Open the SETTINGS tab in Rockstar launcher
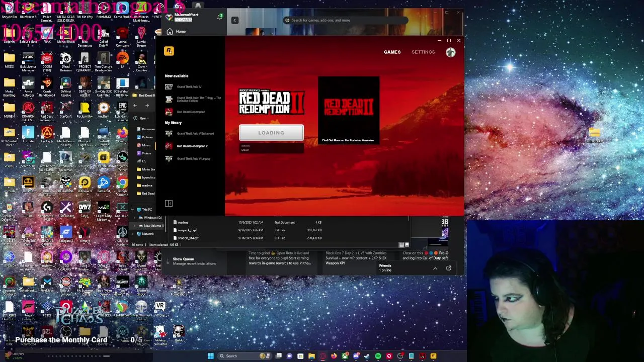Screen dimensions: 644x362 423,52
